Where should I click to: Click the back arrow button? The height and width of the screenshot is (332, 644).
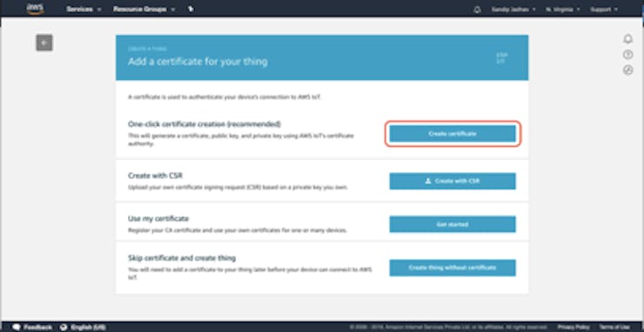pyautogui.click(x=44, y=43)
